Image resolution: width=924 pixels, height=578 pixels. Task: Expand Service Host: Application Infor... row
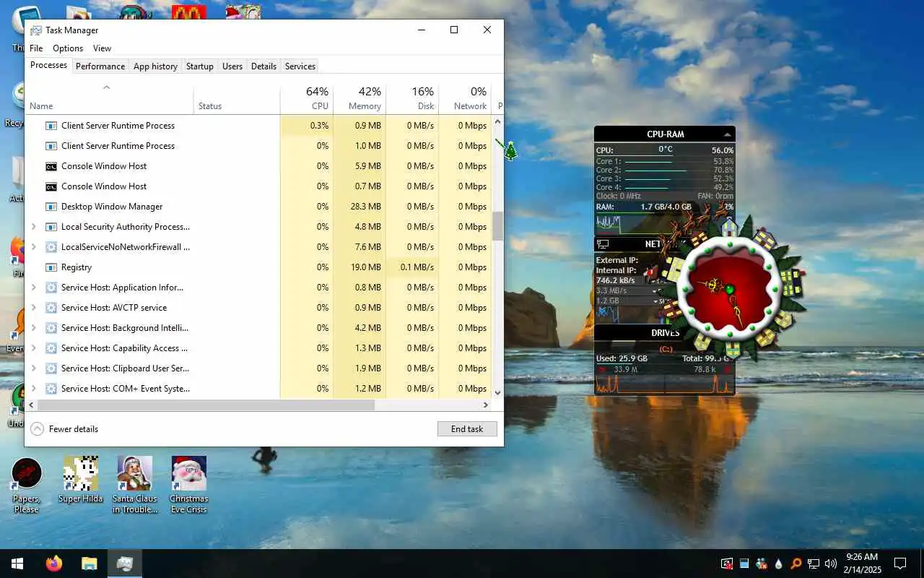coord(33,288)
